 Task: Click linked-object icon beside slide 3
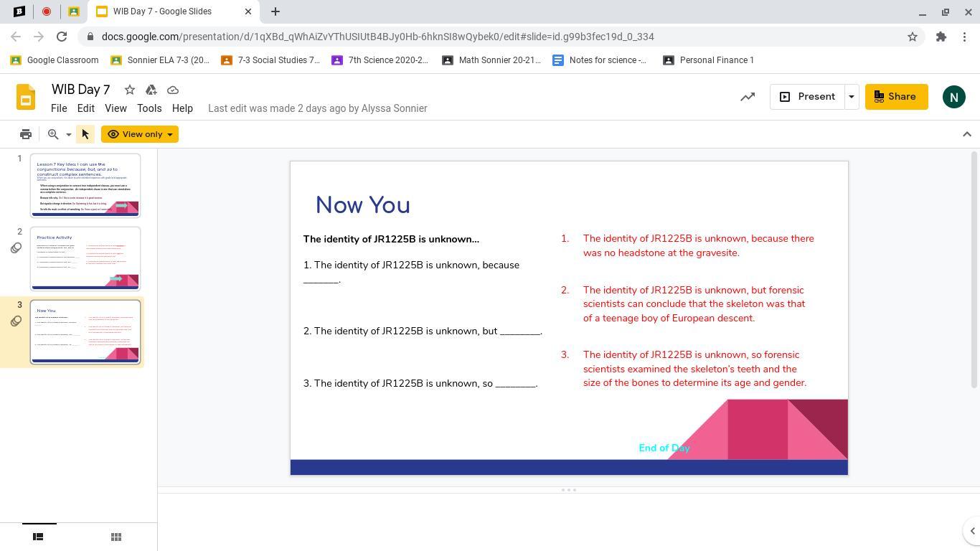pyautogui.click(x=16, y=321)
